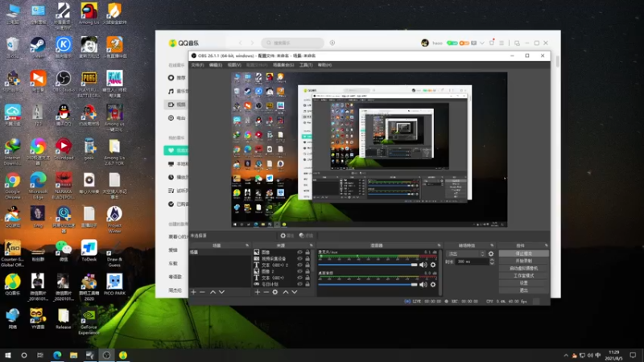Open ToDesk desktop shortcut
The image size is (644, 362).
tap(89, 251)
